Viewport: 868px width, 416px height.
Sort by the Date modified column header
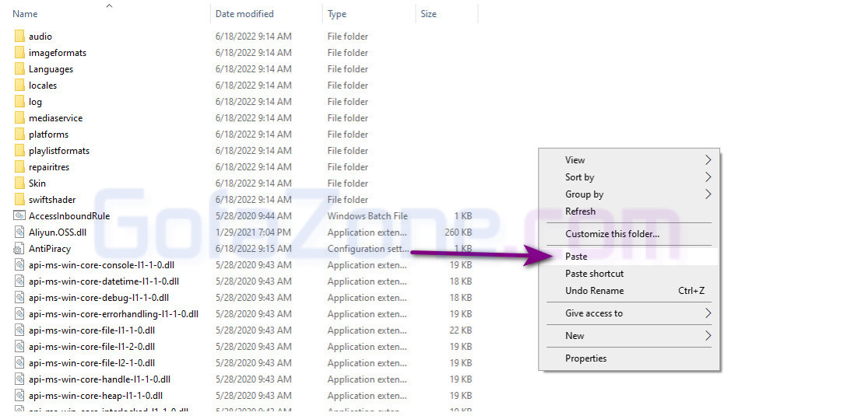(245, 14)
